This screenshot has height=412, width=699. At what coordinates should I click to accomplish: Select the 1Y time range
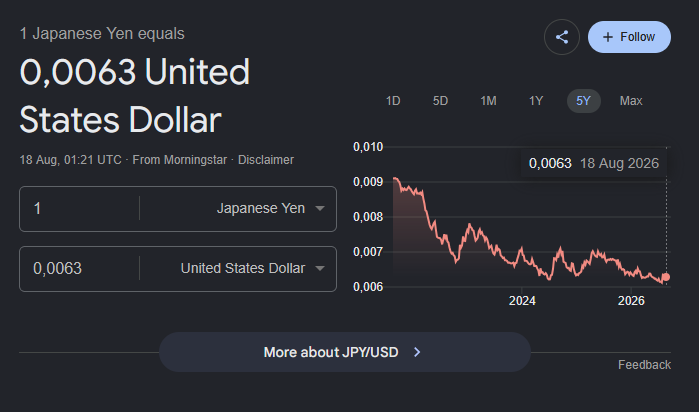pos(536,101)
